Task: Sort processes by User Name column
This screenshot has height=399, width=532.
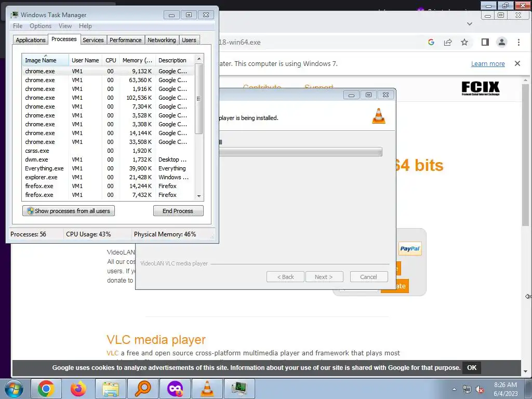Action: (85, 60)
